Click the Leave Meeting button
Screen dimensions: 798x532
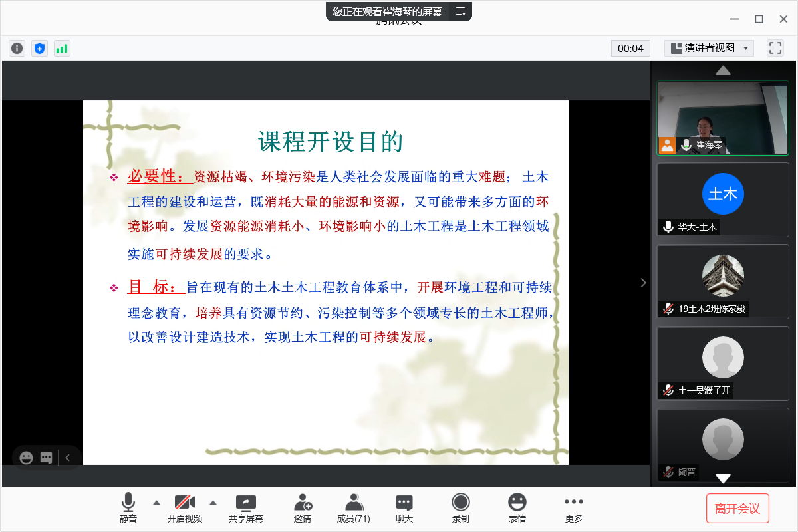(737, 509)
